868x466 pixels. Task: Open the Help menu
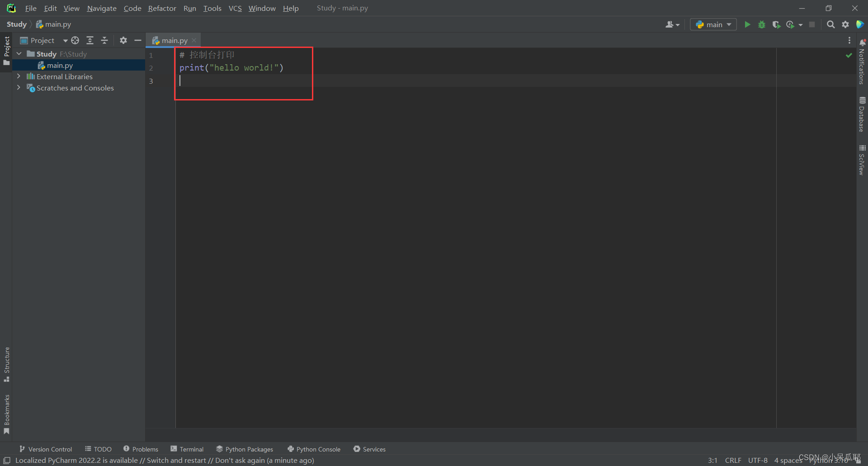(x=291, y=8)
